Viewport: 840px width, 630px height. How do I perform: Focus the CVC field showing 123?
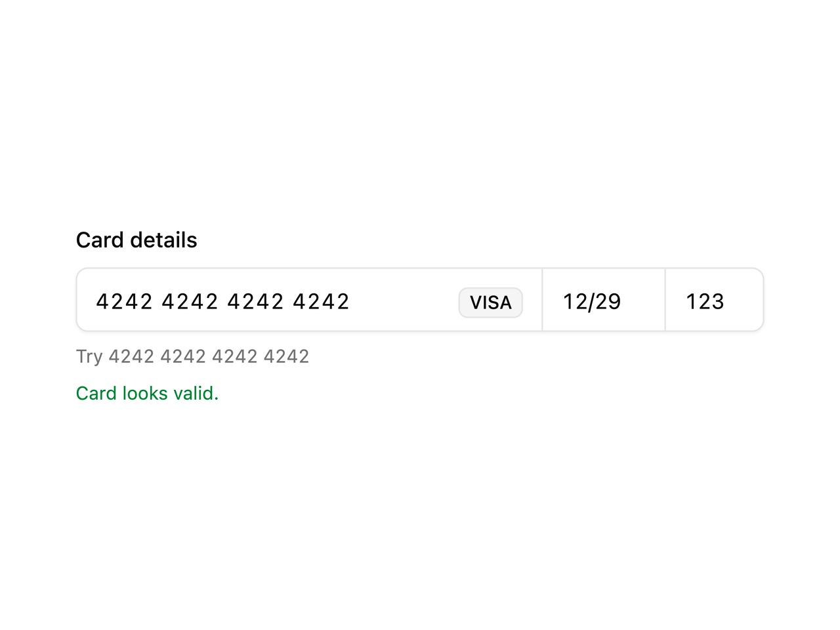(x=714, y=301)
